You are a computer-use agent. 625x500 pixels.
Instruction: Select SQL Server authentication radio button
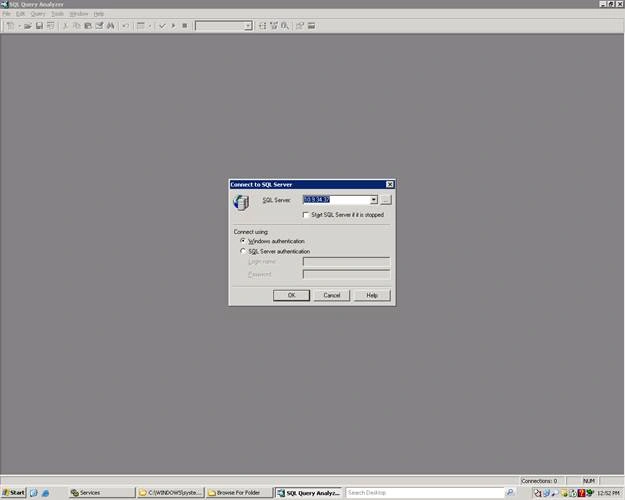(243, 251)
